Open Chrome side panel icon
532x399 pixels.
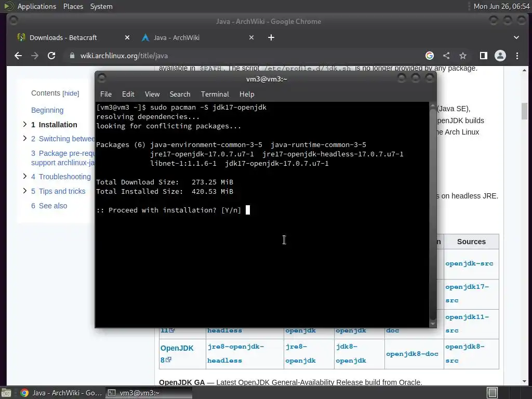tap(484, 56)
